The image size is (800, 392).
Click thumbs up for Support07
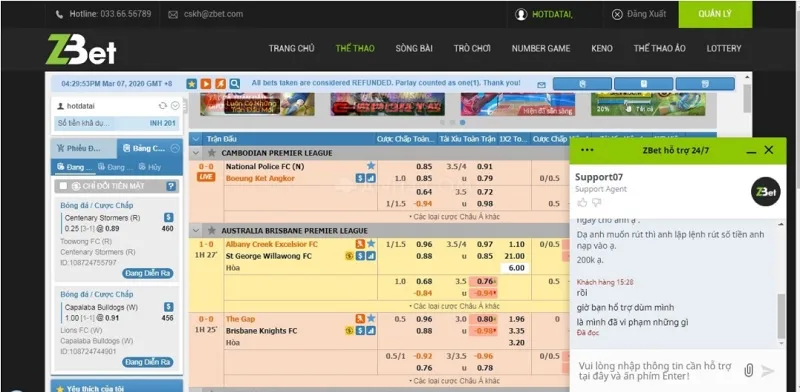coord(582,203)
